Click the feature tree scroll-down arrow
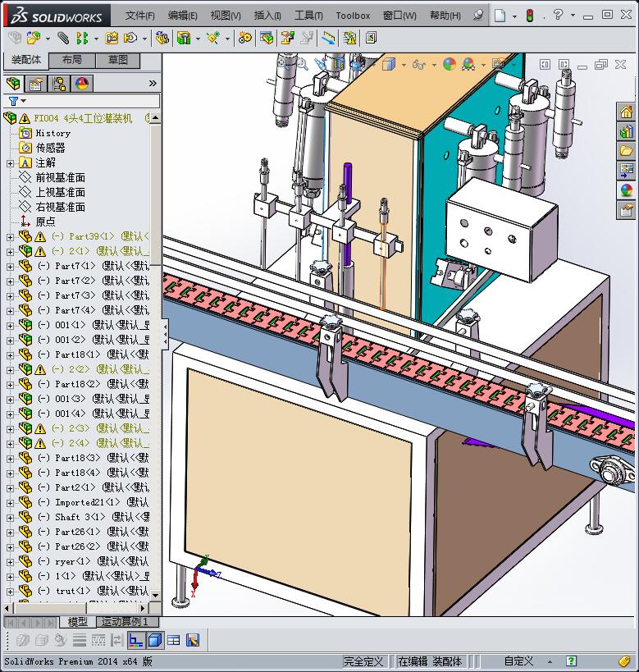The image size is (639, 672). point(156,596)
